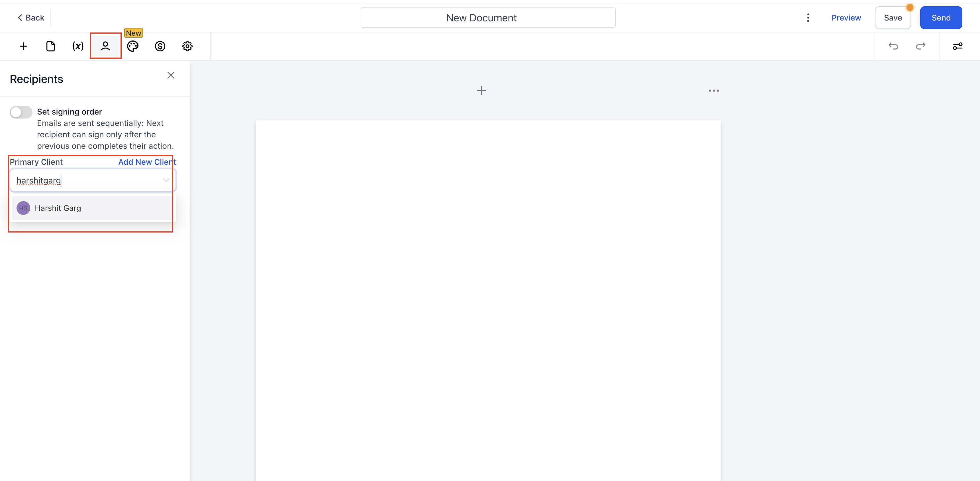The width and height of the screenshot is (980, 481).
Task: Click the undo arrow icon
Action: pos(893,46)
